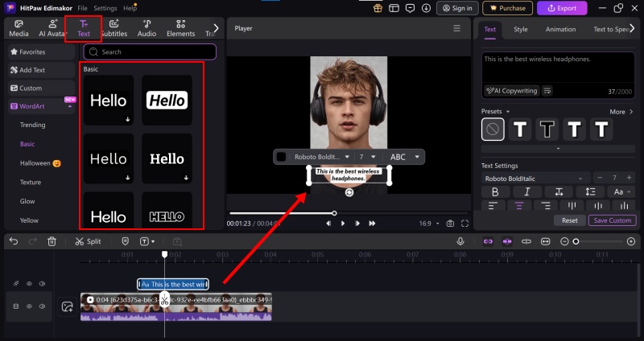
Task: Open the Presets dropdown arrow
Action: click(508, 112)
